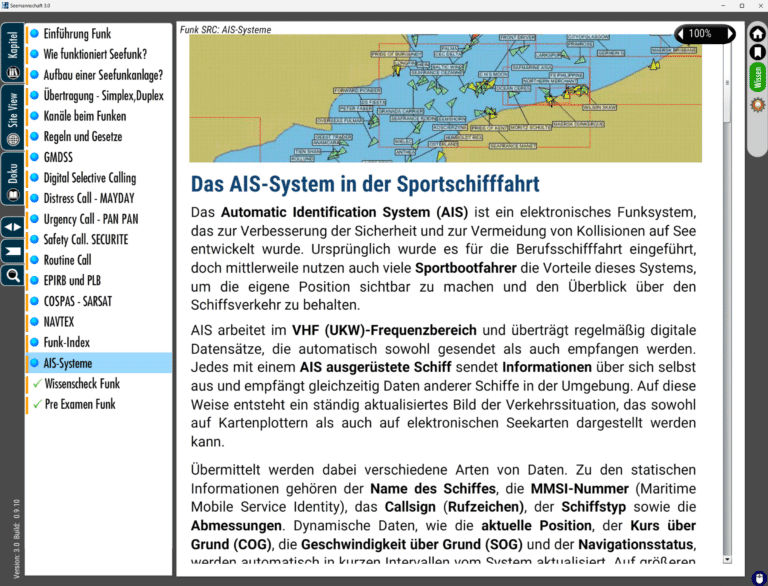Click the previous/next page arrows icon
The height and width of the screenshot is (586, 768).
12,227
